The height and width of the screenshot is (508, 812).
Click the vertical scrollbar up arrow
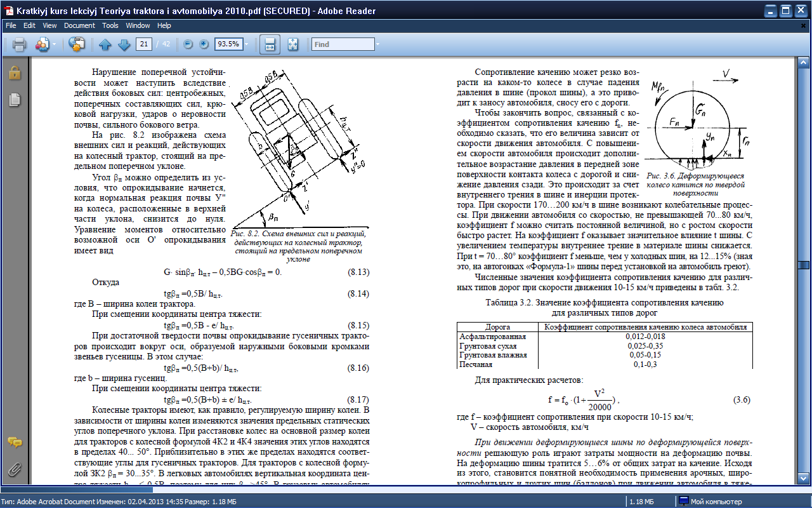804,62
